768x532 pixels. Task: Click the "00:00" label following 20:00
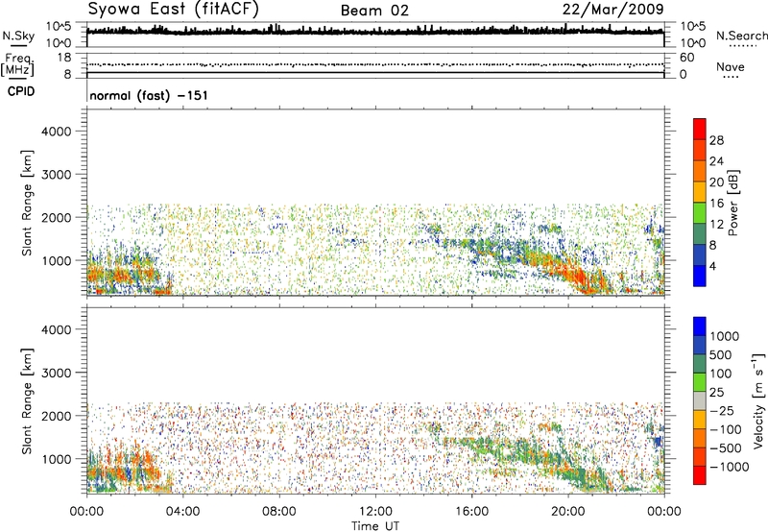663,512
